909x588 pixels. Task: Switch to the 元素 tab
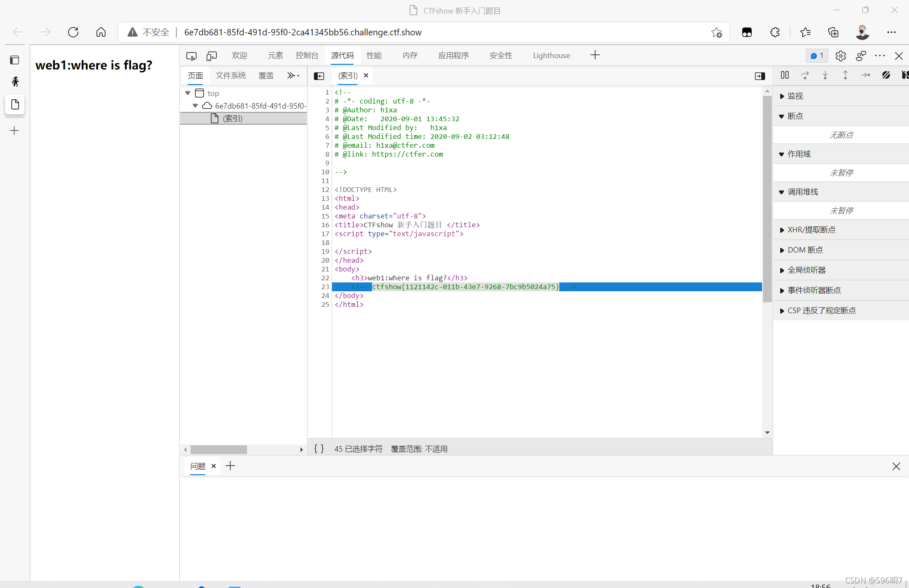275,56
